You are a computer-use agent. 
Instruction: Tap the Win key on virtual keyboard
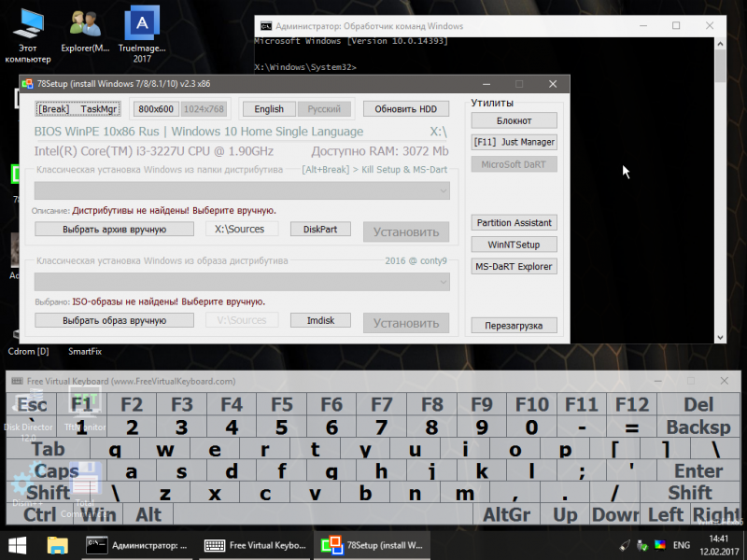pos(99,514)
